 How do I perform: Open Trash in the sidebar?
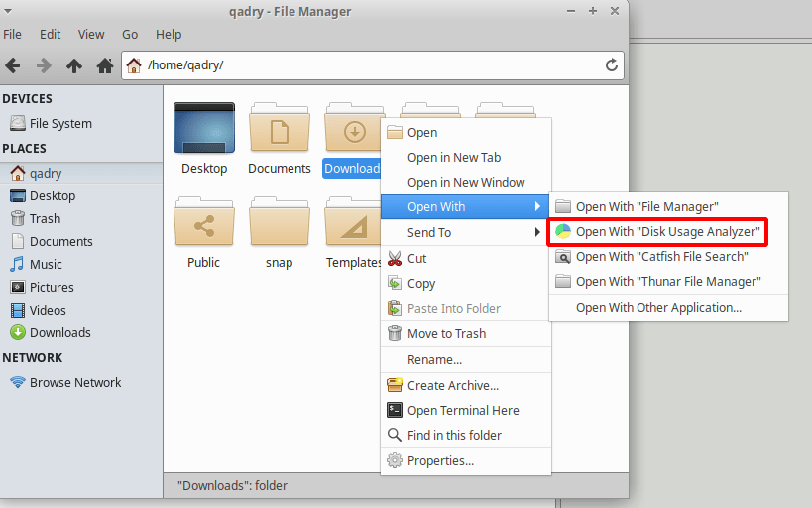pyautogui.click(x=81, y=218)
